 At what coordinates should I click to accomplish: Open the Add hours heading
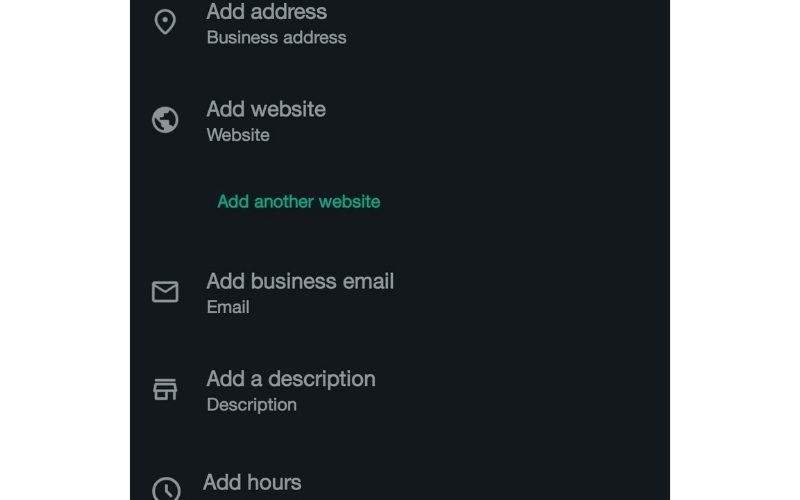pyautogui.click(x=252, y=482)
